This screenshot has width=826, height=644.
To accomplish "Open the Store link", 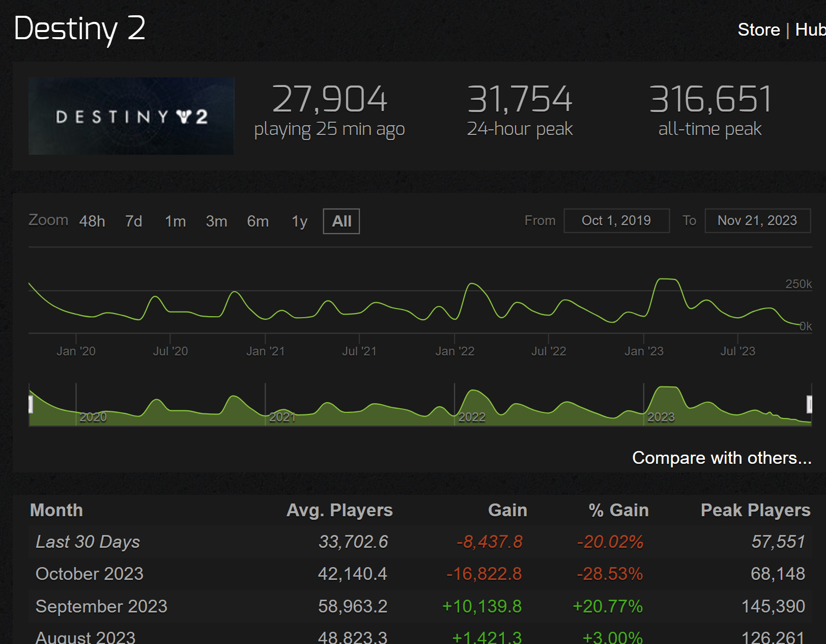I will click(x=758, y=30).
